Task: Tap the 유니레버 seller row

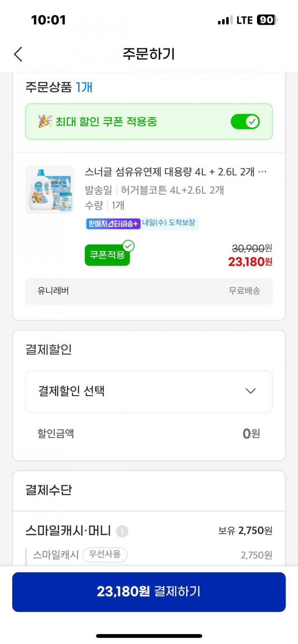Action: point(149,291)
